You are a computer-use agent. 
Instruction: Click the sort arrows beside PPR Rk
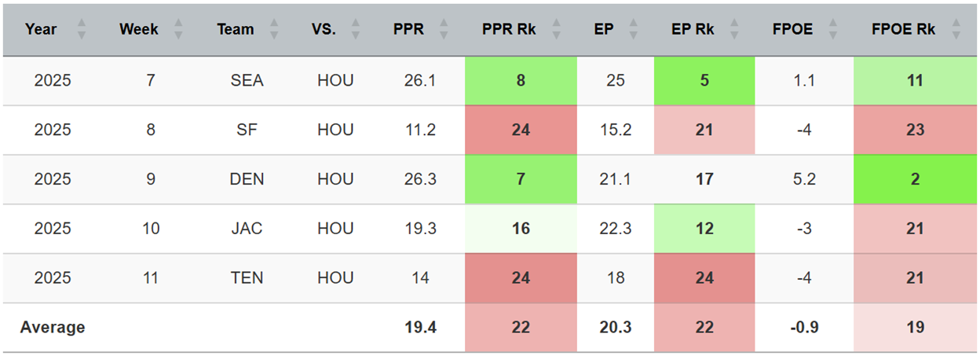pyautogui.click(x=558, y=30)
